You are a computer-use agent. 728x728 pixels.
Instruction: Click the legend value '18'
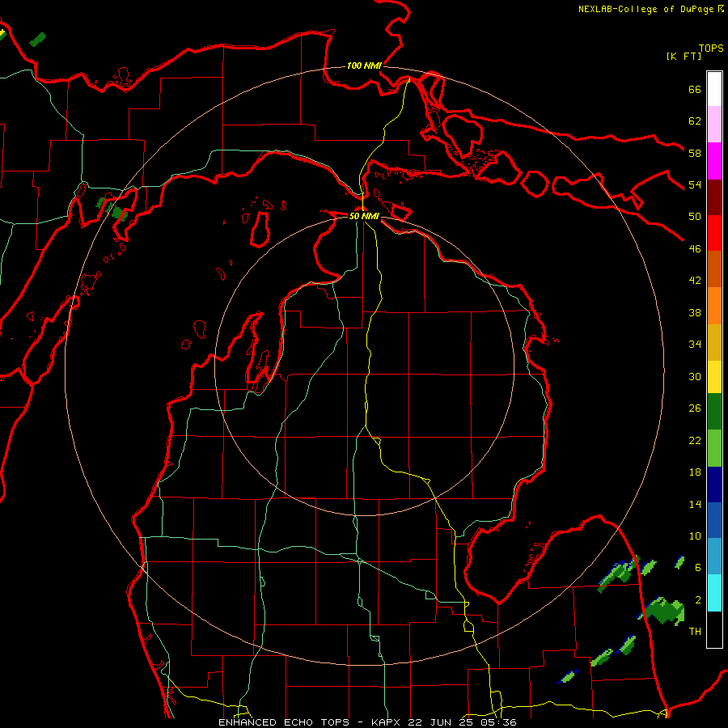[x=695, y=472]
